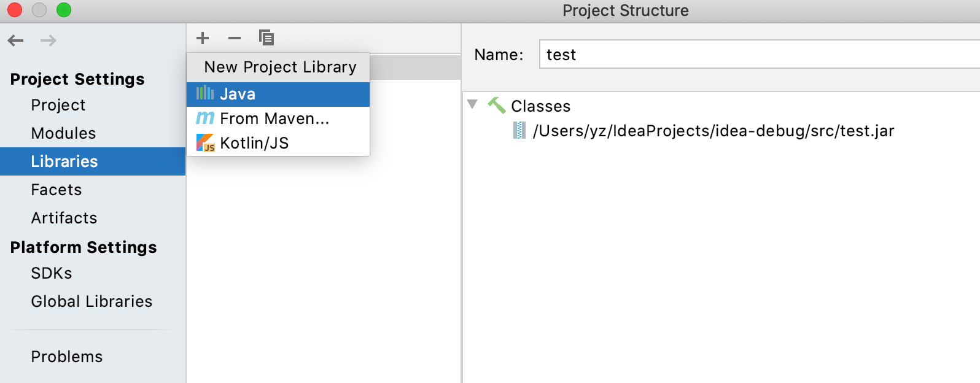Viewport: 980px width, 383px height.
Task: Switch to the Artifacts section
Action: click(x=64, y=218)
